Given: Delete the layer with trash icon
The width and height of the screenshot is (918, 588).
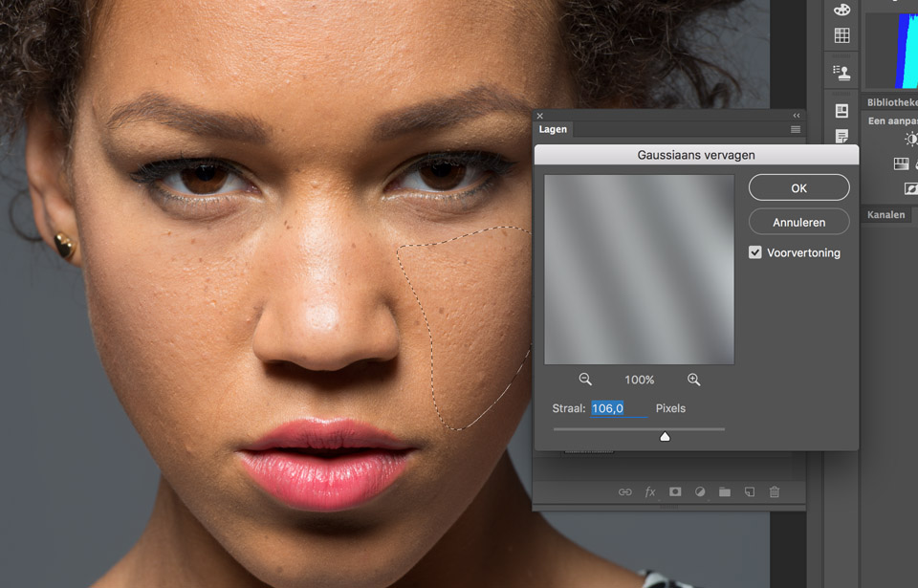Looking at the screenshot, I should coord(775,492).
